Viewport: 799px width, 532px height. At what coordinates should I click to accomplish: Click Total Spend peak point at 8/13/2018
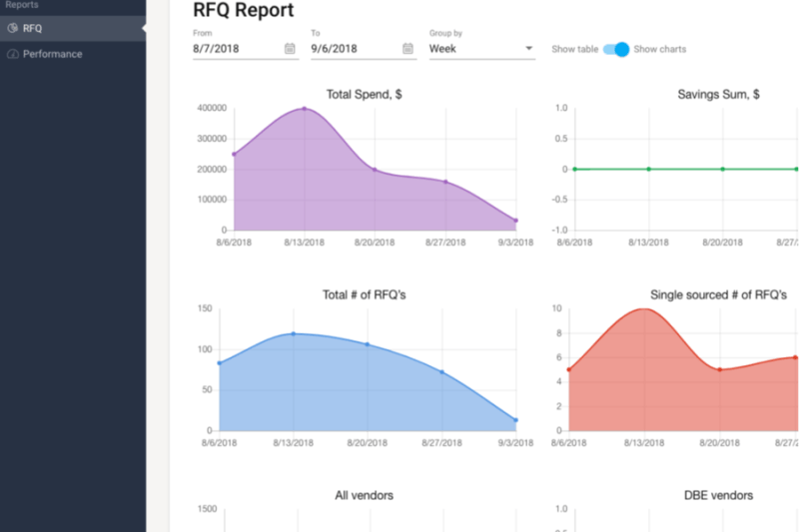point(305,109)
